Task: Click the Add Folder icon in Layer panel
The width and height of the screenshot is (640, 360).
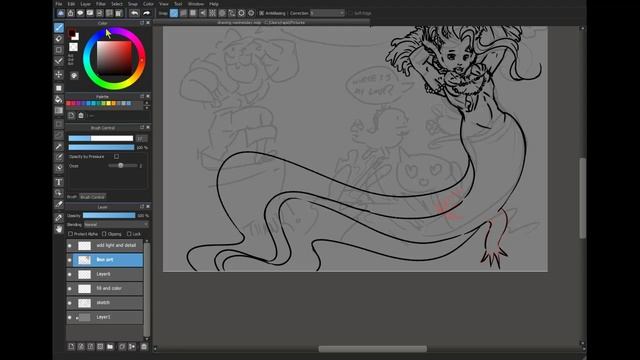Action: pyautogui.click(x=110, y=347)
